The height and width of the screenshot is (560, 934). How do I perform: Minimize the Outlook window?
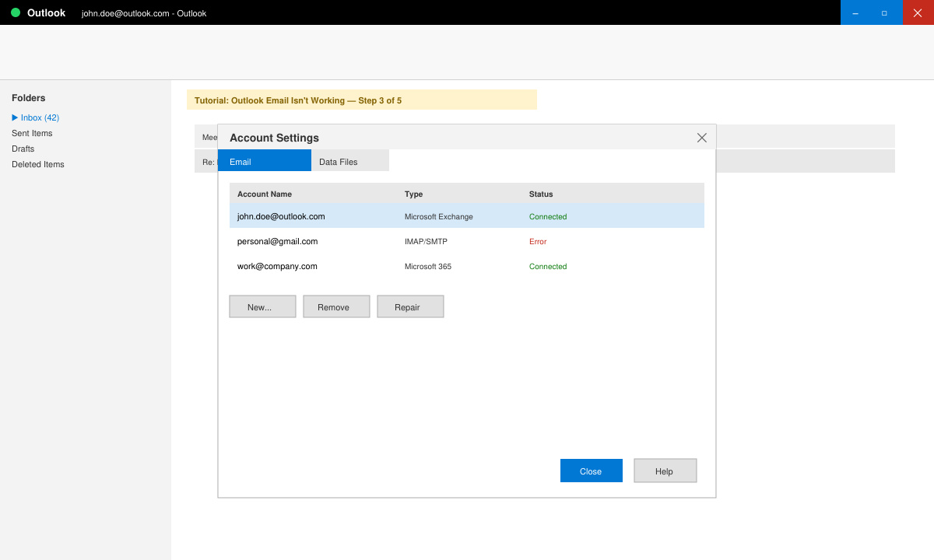856,12
